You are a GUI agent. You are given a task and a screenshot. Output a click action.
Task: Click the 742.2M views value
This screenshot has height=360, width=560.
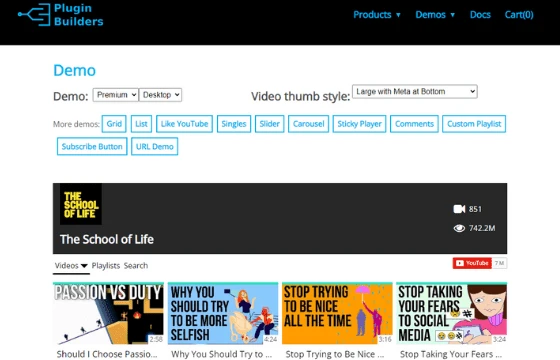click(x=482, y=228)
